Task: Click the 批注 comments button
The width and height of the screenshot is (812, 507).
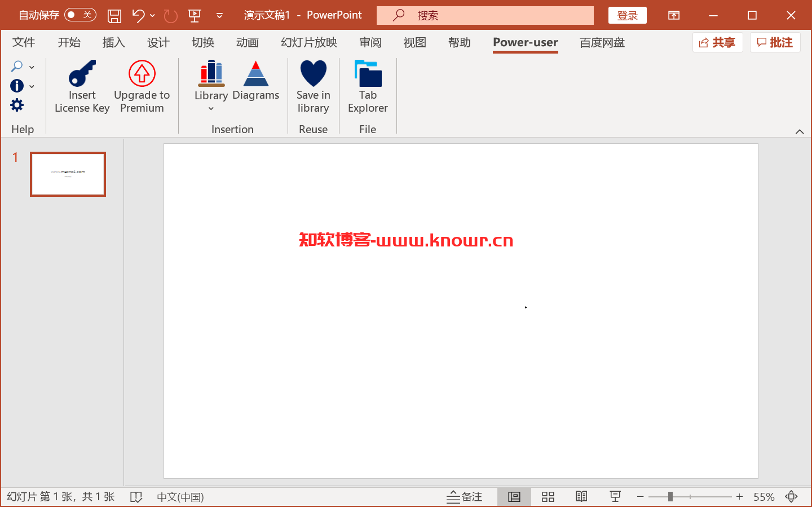Action: click(x=775, y=42)
